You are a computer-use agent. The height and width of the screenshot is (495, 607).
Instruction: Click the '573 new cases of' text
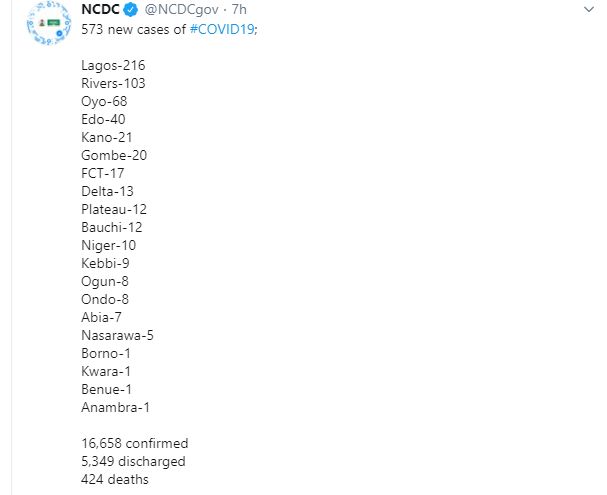tap(134, 29)
